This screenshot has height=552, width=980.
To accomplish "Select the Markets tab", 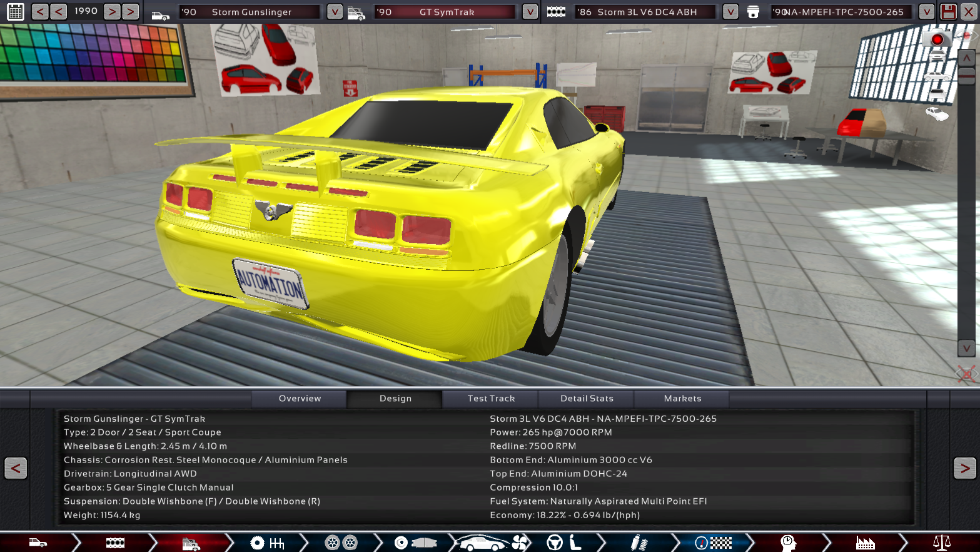I will click(x=682, y=399).
